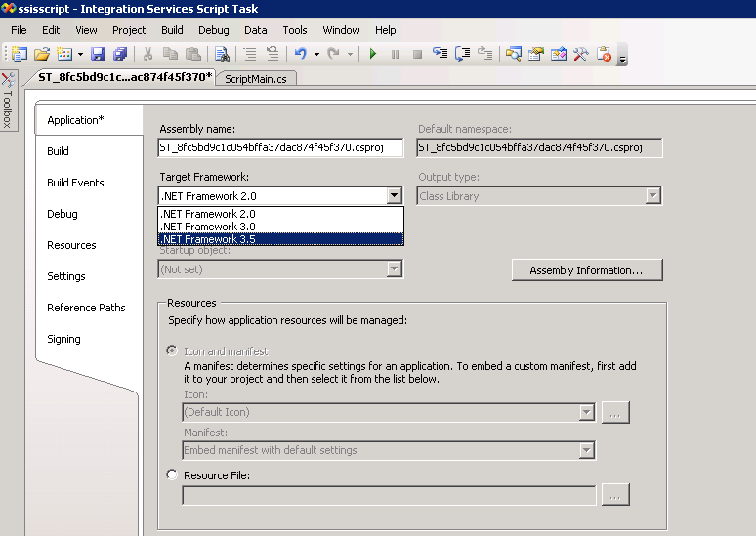This screenshot has width=756, height=536.
Task: Choose .NET Framework 3.5 from list
Action: coord(280,239)
